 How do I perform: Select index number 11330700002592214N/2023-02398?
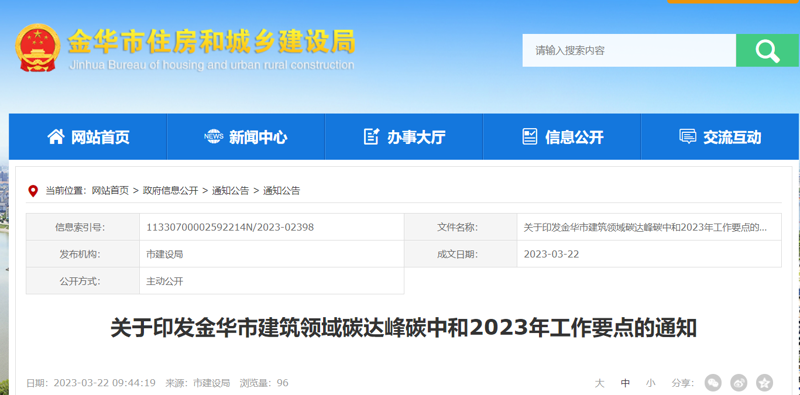click(x=230, y=227)
